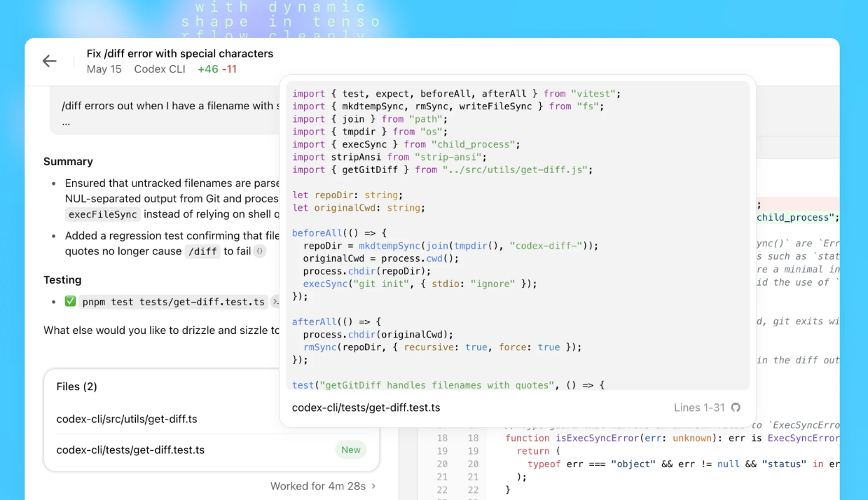Image resolution: width=868 pixels, height=500 pixels.
Task: Click the terminal icon beside the pnpm command
Action: click(x=275, y=302)
